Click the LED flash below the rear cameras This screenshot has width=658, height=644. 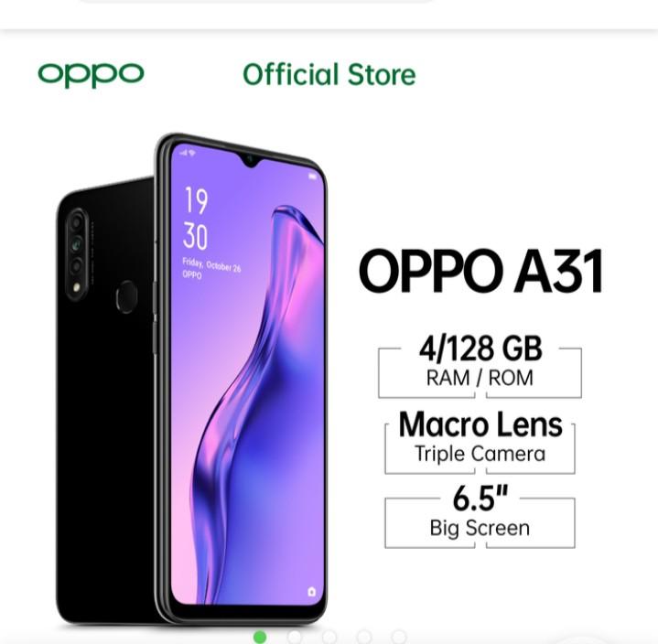click(x=76, y=288)
